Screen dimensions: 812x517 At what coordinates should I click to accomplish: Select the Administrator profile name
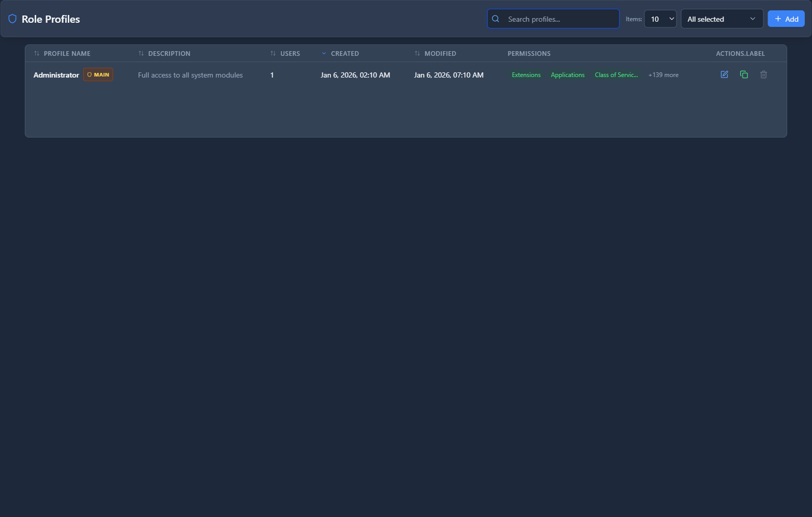click(x=56, y=75)
